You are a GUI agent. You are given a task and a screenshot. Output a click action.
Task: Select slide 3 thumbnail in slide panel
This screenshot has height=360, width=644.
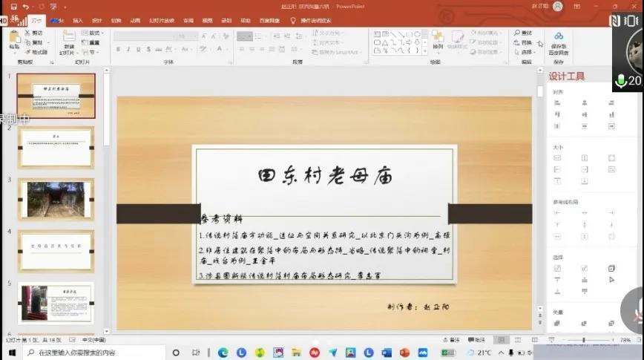point(56,199)
